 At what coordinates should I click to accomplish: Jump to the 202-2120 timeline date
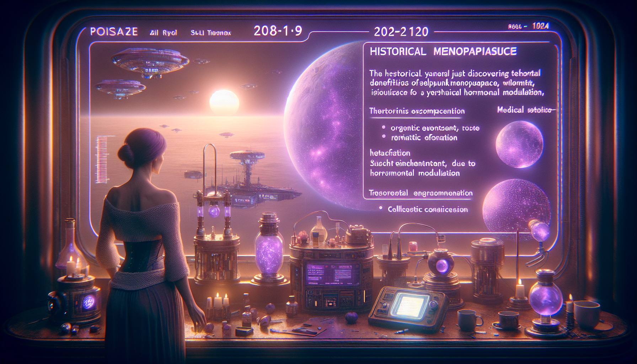coord(401,32)
